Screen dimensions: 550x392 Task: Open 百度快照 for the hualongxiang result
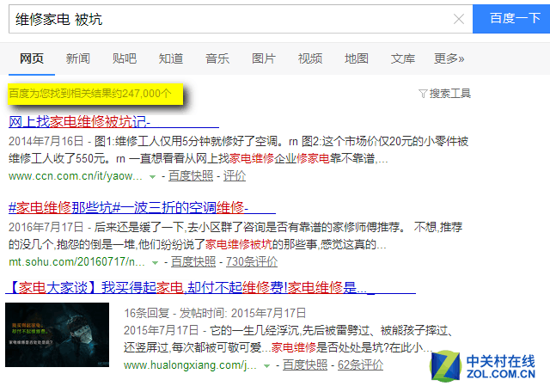[305, 365]
